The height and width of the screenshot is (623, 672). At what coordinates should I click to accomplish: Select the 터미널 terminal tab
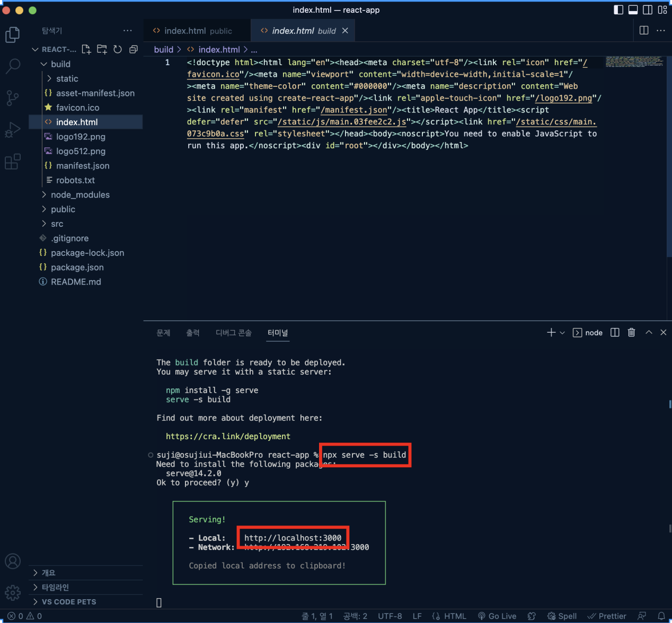pyautogui.click(x=278, y=333)
